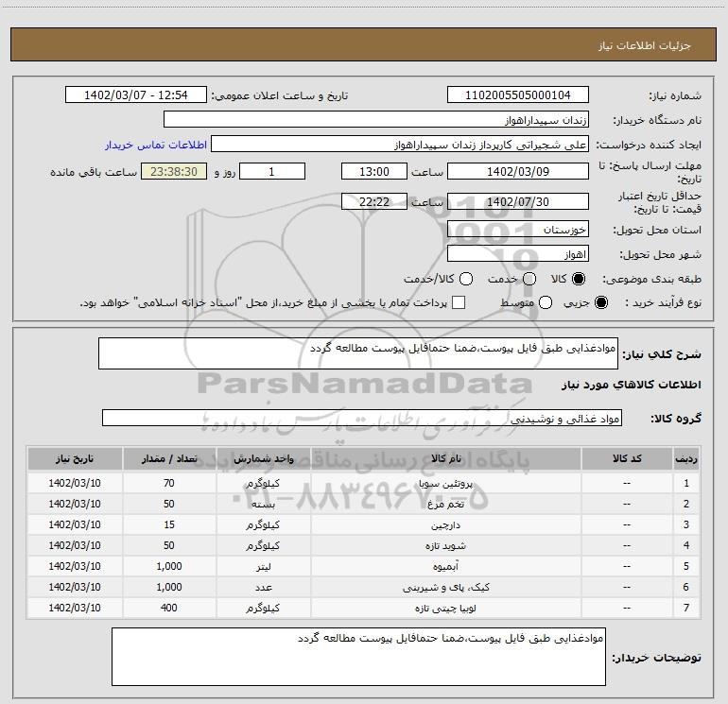Click quantity 1,000 in آبمیوه row
The height and width of the screenshot is (704, 728).
tap(169, 566)
